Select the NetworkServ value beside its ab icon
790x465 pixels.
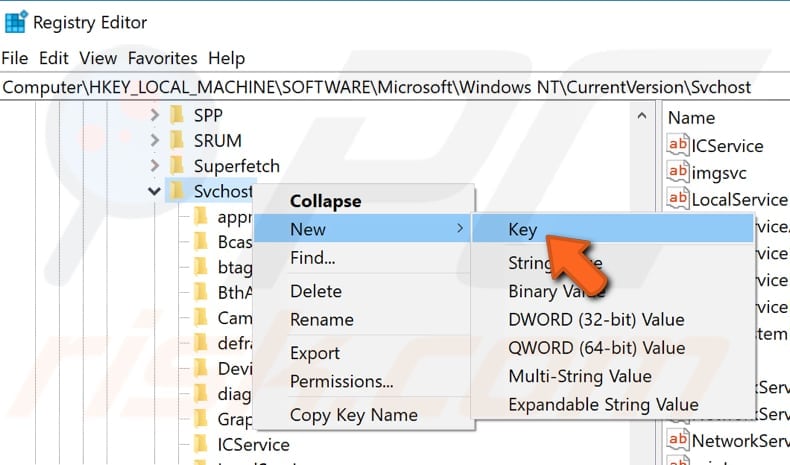(741, 441)
